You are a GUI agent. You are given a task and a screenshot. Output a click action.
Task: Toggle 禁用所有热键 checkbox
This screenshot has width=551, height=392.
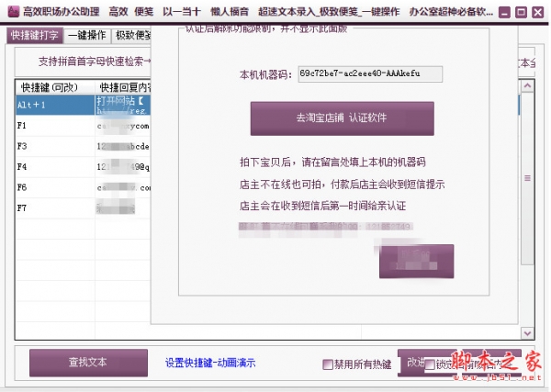(x=328, y=364)
